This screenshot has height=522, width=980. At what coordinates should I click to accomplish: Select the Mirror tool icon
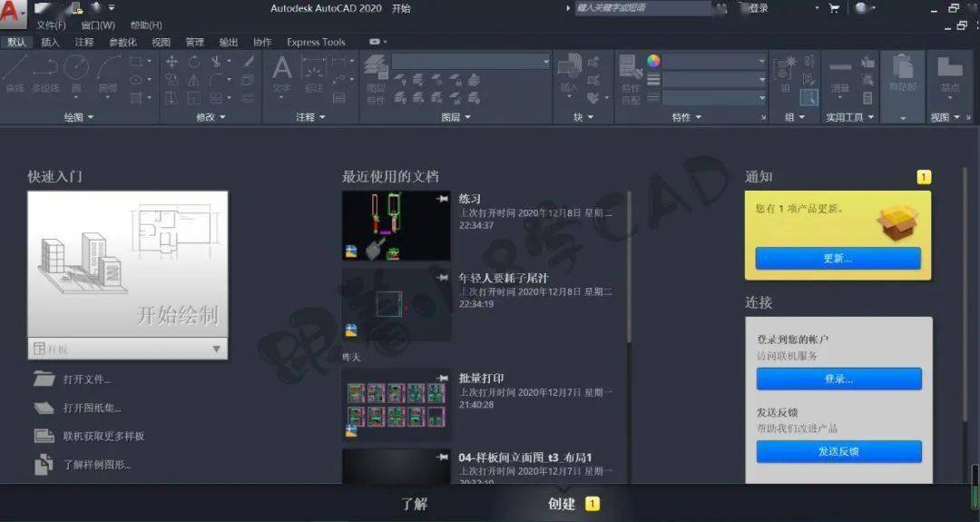click(194, 80)
